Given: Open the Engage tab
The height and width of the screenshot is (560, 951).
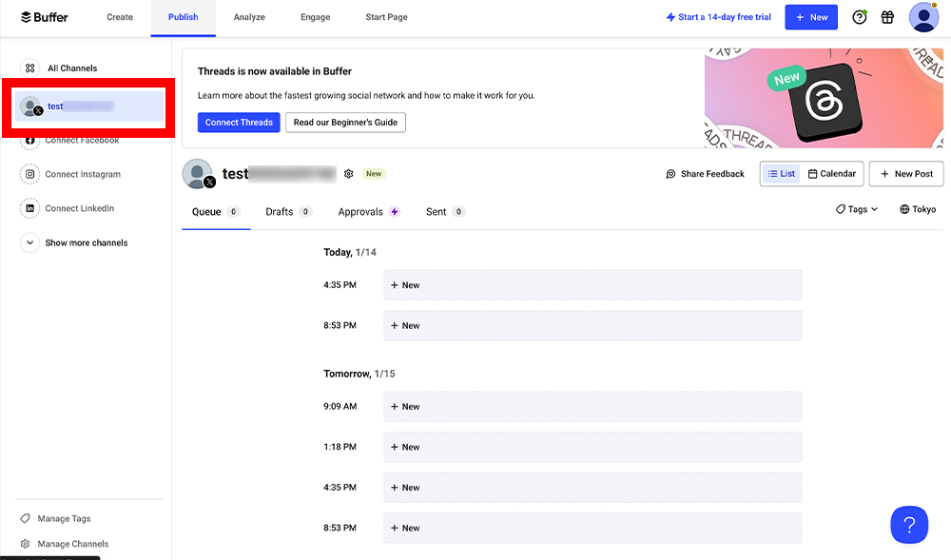Looking at the screenshot, I should 316,17.
